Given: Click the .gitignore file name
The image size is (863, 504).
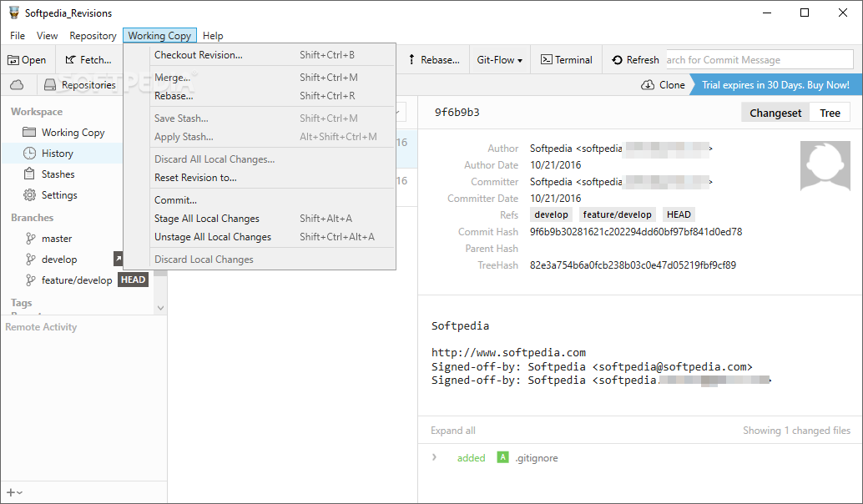Looking at the screenshot, I should coord(537,458).
